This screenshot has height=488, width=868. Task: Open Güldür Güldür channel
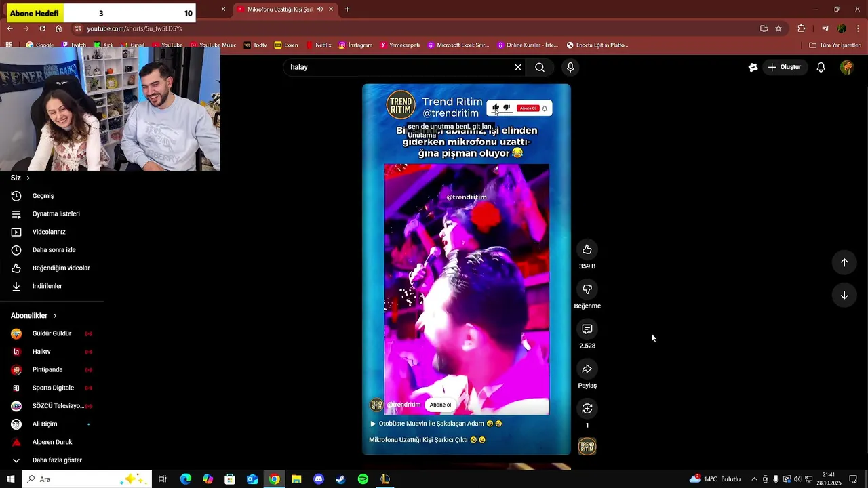[x=52, y=333]
